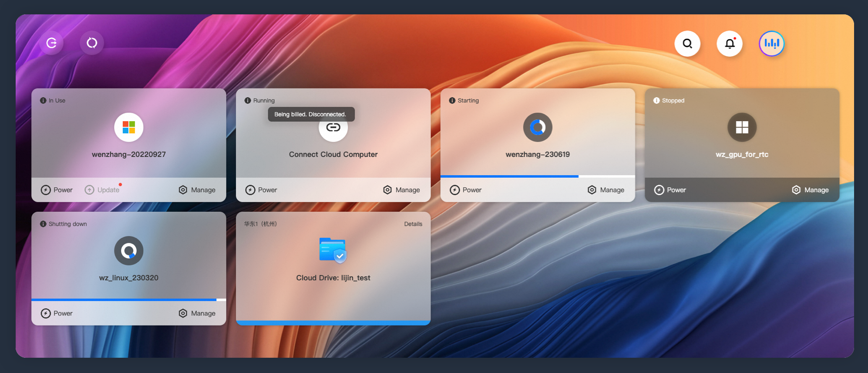Screen dimensions: 868x373
Task: Open Manage on Connect Cloud Computer card
Action: [401, 190]
